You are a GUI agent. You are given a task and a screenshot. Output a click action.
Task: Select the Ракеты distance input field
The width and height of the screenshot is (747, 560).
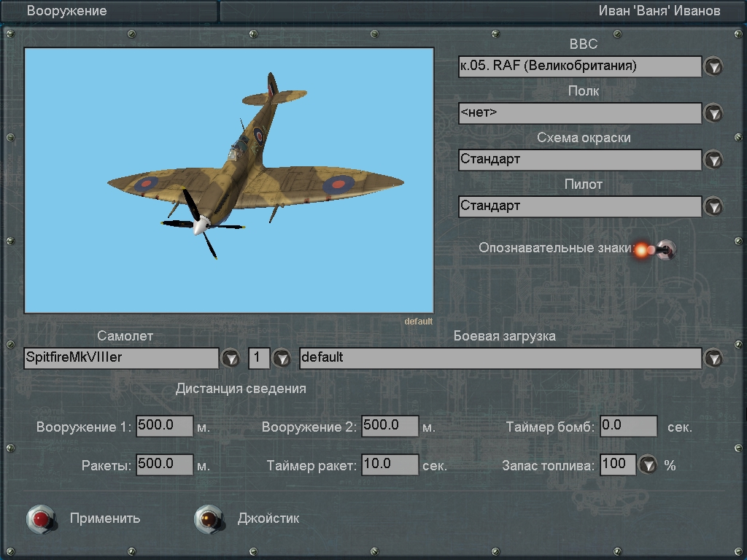point(164,464)
